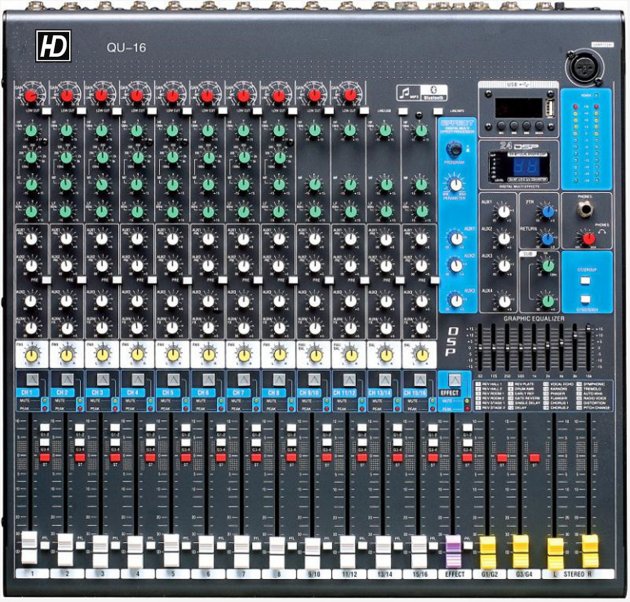
Task: Toggle the red ST button on G1/G2 strip
Action: pos(502,458)
